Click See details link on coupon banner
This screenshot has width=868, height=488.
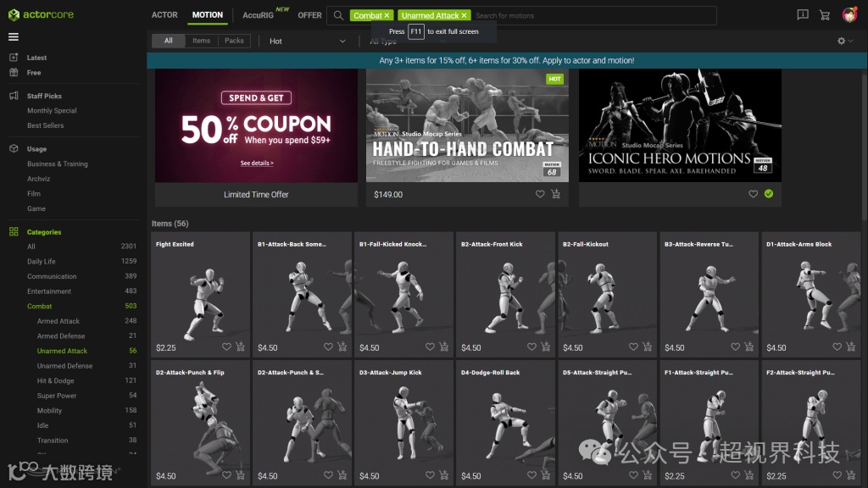coord(257,164)
